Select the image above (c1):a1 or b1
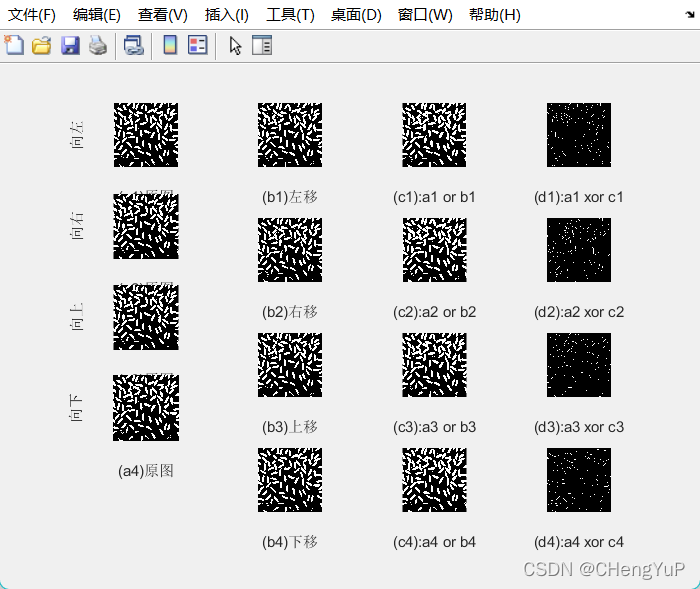 click(434, 135)
